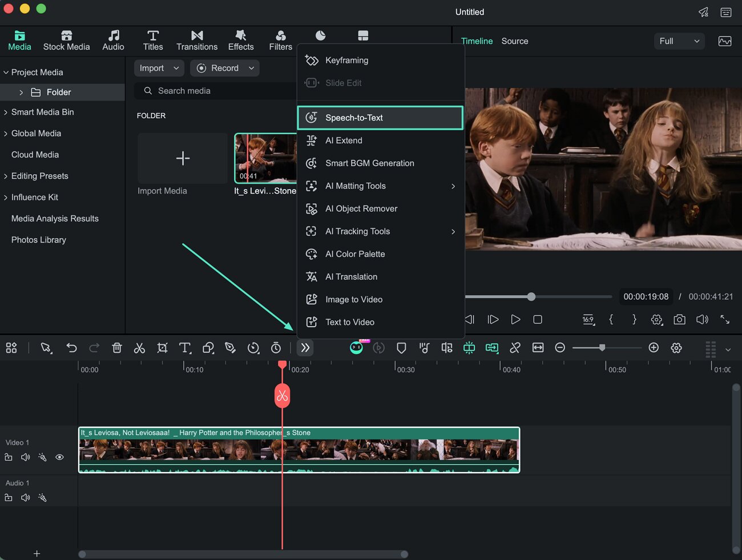The height and width of the screenshot is (560, 742).
Task: Open the AI Copilot robot icon
Action: click(356, 348)
